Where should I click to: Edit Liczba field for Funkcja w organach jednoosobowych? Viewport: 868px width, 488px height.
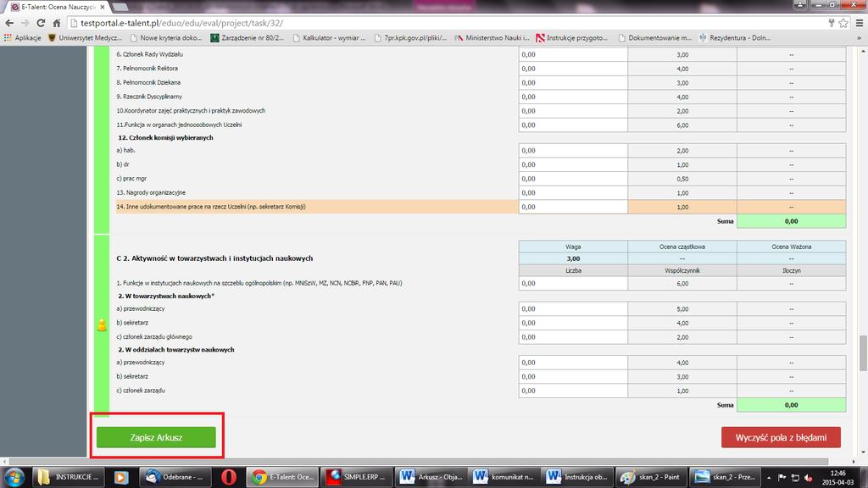click(x=573, y=125)
